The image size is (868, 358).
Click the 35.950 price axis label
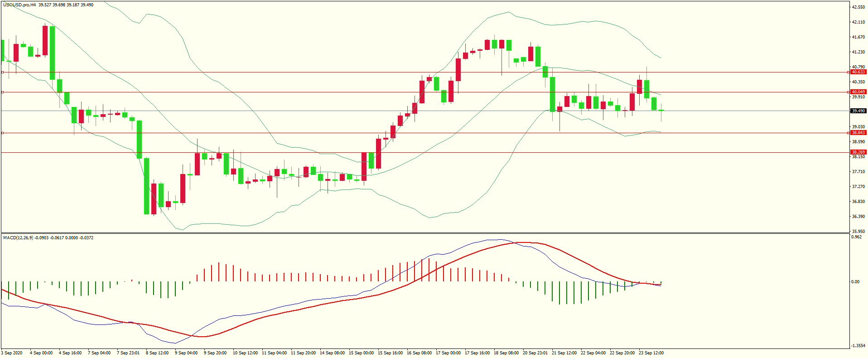[x=858, y=232]
